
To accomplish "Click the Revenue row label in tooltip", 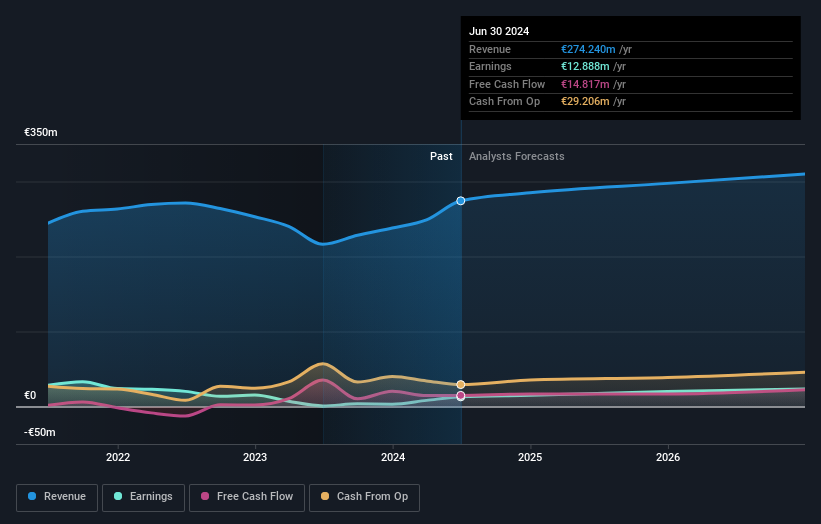I will (x=490, y=49).
